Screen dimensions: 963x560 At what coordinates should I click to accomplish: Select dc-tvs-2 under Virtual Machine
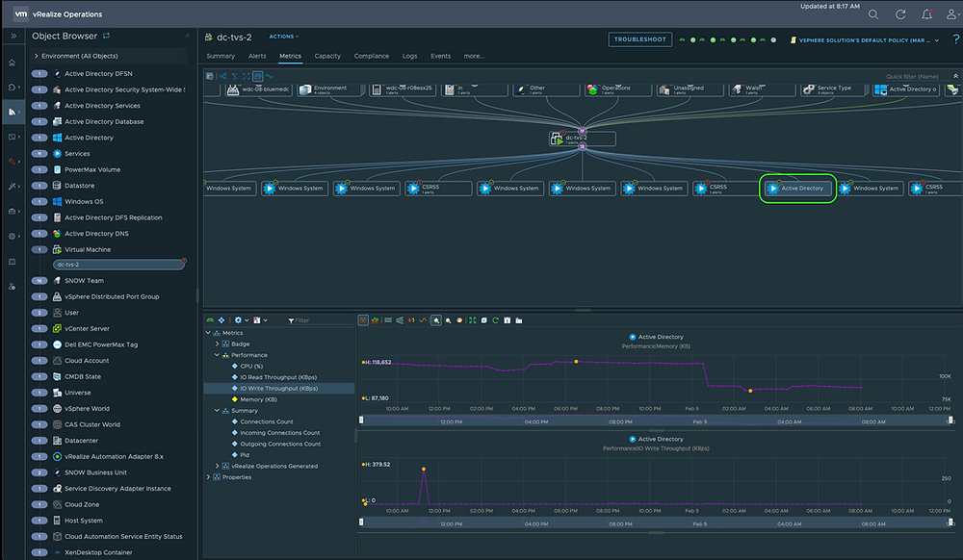coord(118,265)
